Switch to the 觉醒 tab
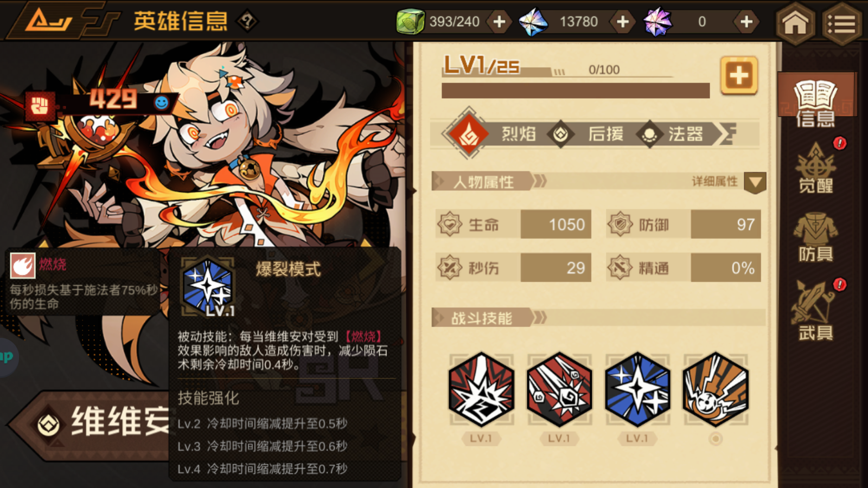 pos(815,168)
